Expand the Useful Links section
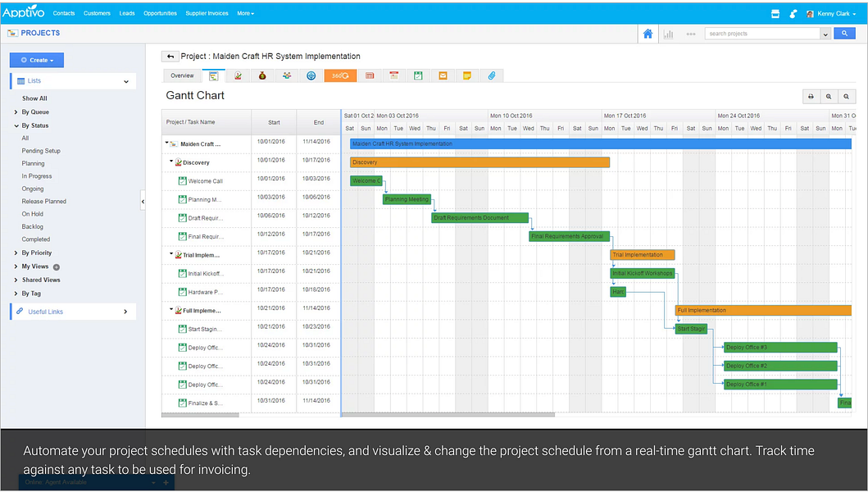The height and width of the screenshot is (492, 868). click(x=125, y=312)
